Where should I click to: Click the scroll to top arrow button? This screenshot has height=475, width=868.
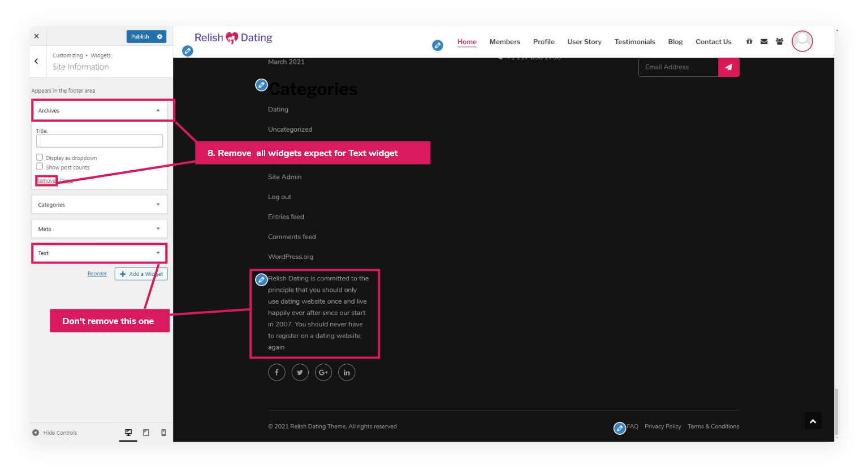click(813, 421)
